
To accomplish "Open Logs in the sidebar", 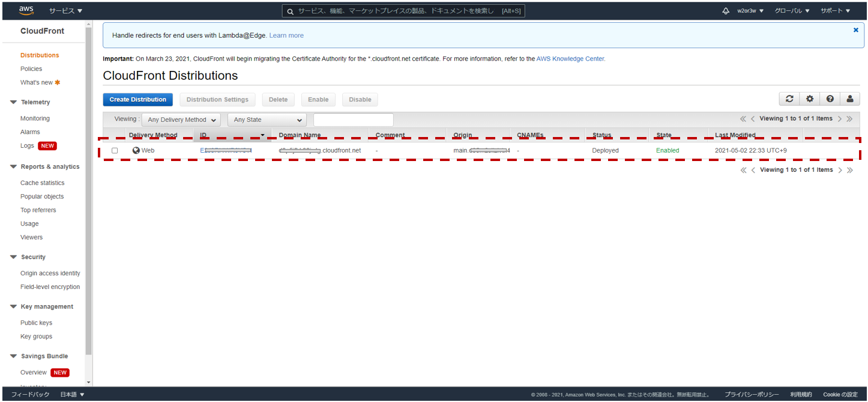I will coord(27,146).
